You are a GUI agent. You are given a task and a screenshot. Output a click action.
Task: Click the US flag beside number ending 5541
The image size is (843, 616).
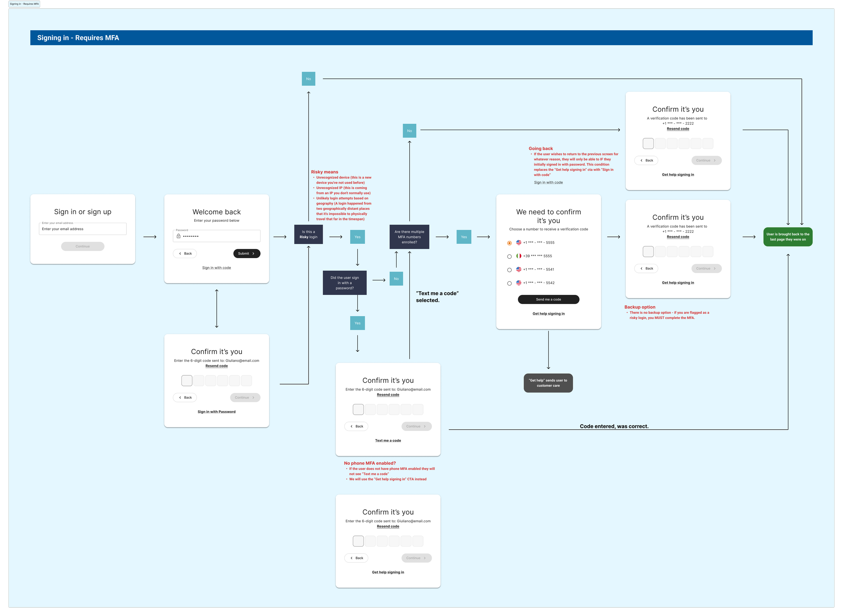click(x=518, y=269)
